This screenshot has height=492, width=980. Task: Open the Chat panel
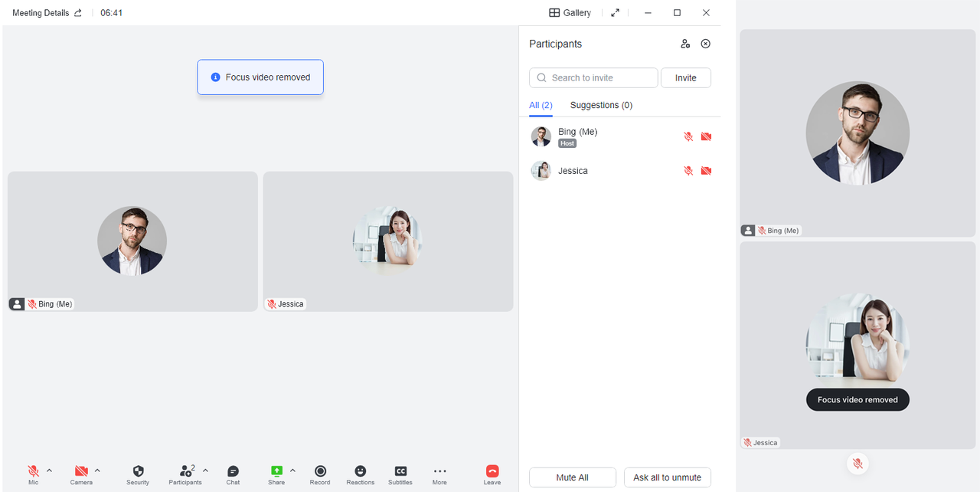click(233, 471)
